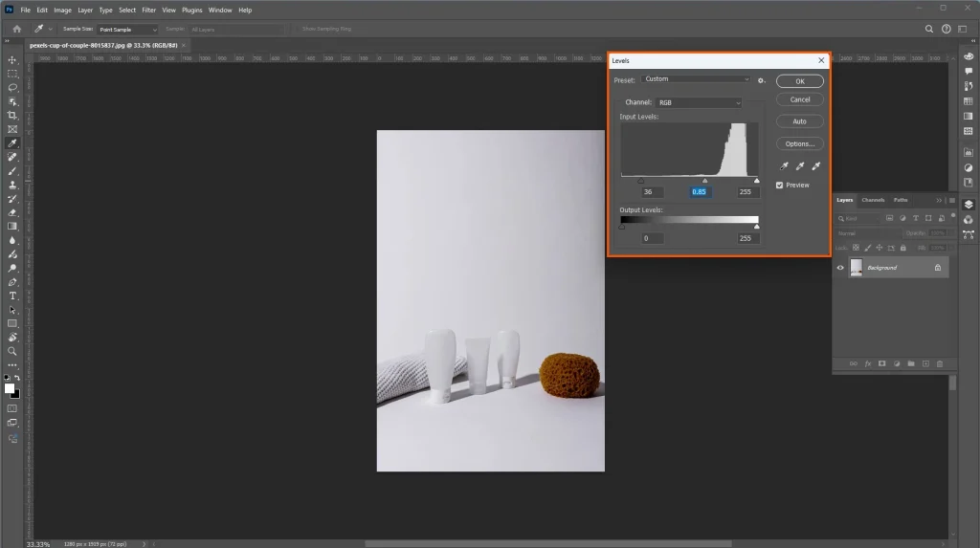Viewport: 980px width, 548px height.
Task: Select the Horizontal Type tool
Action: (x=11, y=296)
